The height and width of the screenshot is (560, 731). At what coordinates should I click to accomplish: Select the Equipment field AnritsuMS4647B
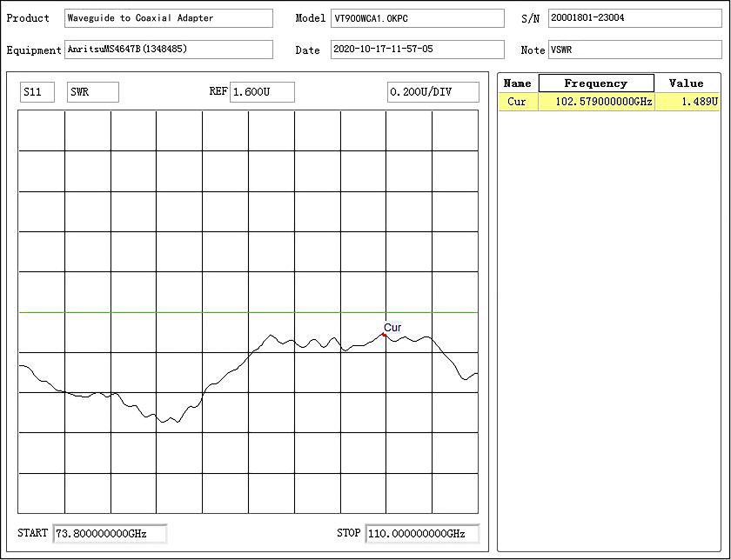point(168,50)
